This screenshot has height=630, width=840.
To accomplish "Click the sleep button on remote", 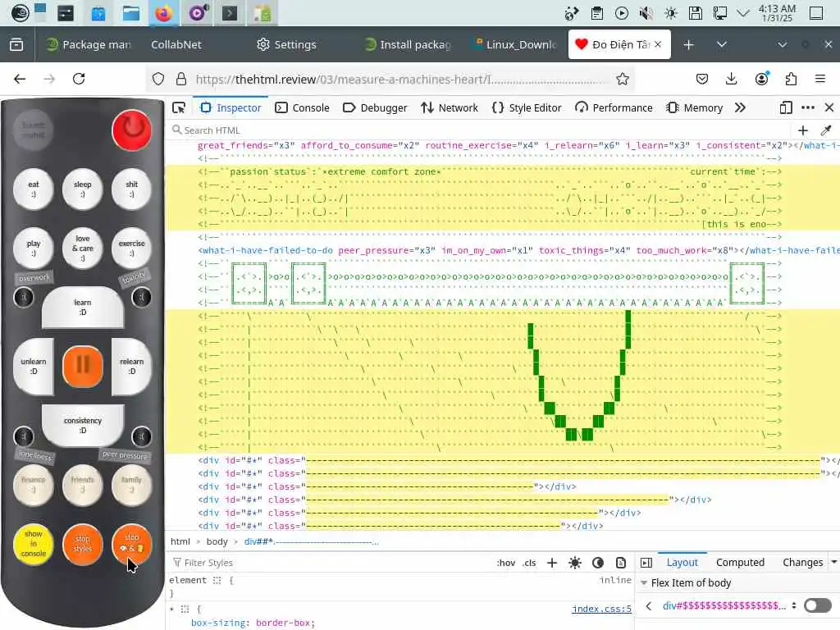I will pos(83,189).
